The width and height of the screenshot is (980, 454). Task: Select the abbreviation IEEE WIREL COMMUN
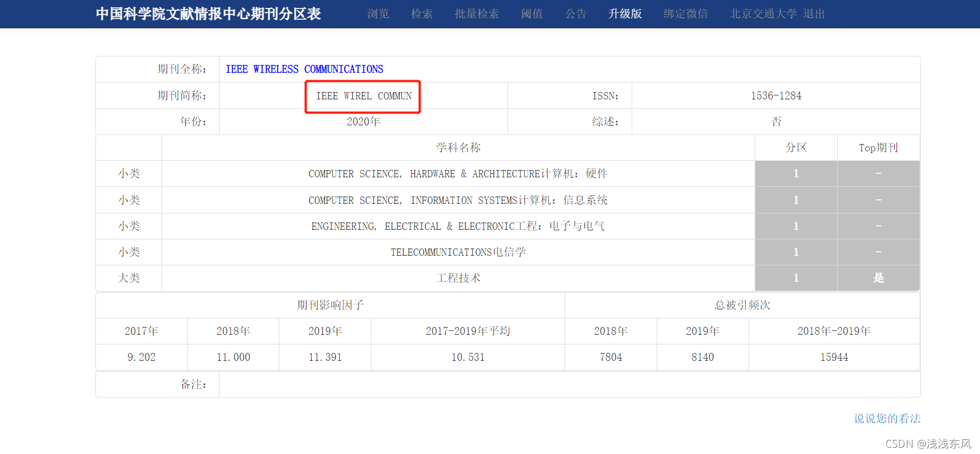point(364,96)
